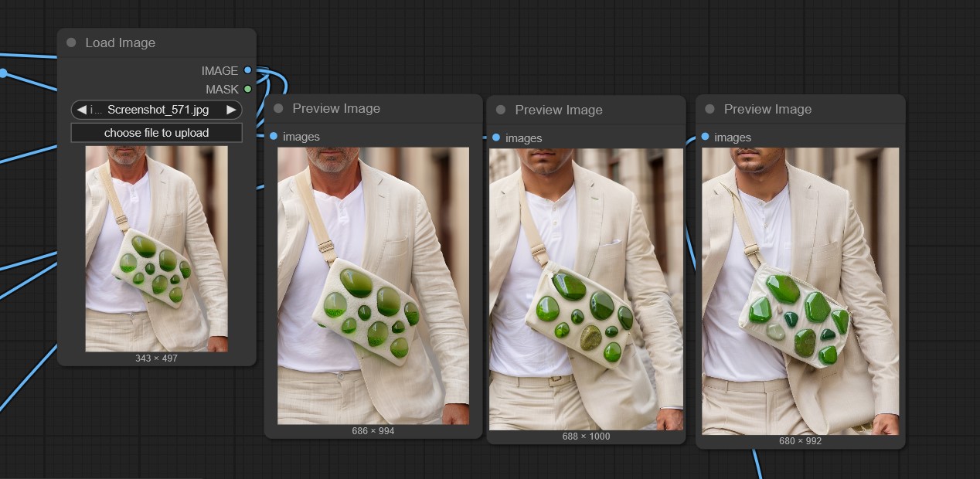Click the title of the 686 × 994 Preview Image node
The width and height of the screenshot is (980, 479).
tap(336, 109)
